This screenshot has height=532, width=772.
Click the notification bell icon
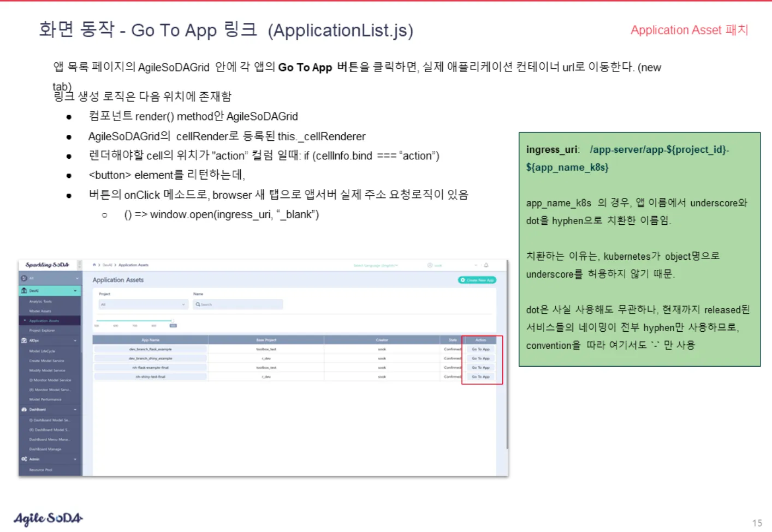tap(486, 265)
